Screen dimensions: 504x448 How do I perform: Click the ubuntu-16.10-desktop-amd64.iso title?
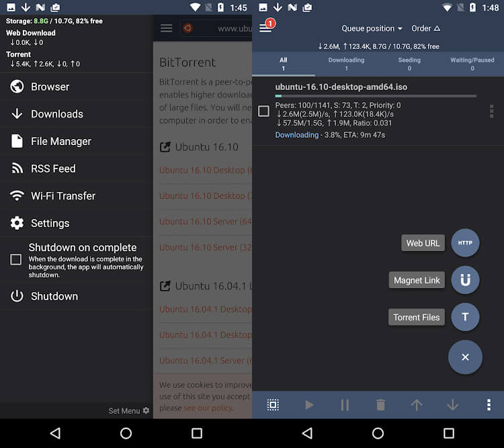(x=341, y=87)
